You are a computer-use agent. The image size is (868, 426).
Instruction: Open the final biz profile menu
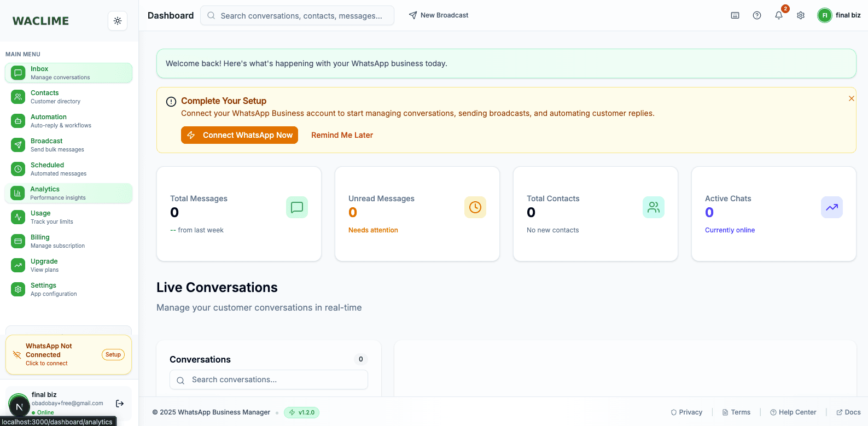[839, 15]
